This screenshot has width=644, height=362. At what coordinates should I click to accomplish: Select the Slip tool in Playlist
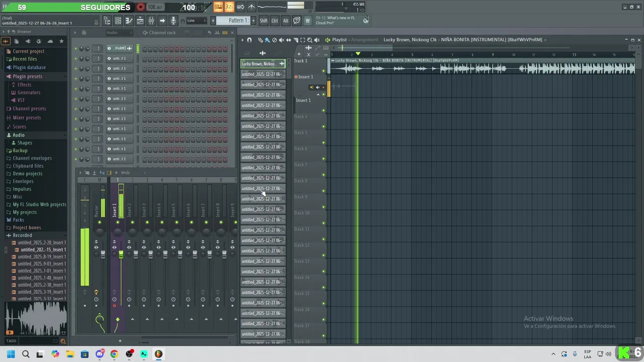tap(288, 40)
